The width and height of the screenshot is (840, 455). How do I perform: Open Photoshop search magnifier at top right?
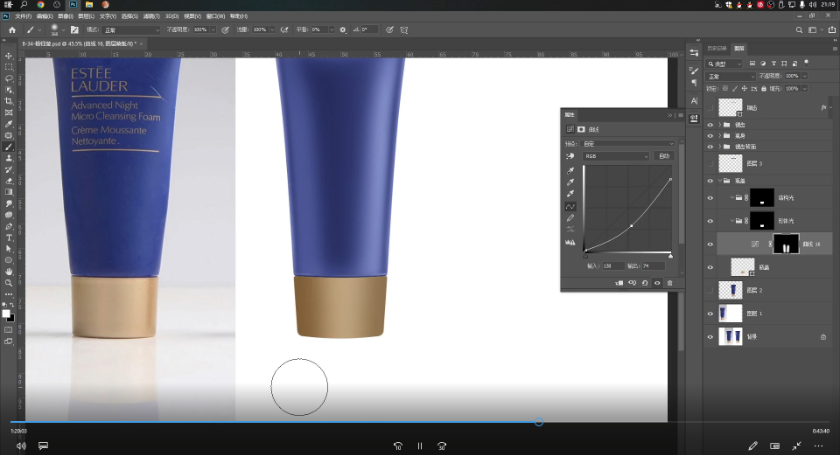pos(799,30)
